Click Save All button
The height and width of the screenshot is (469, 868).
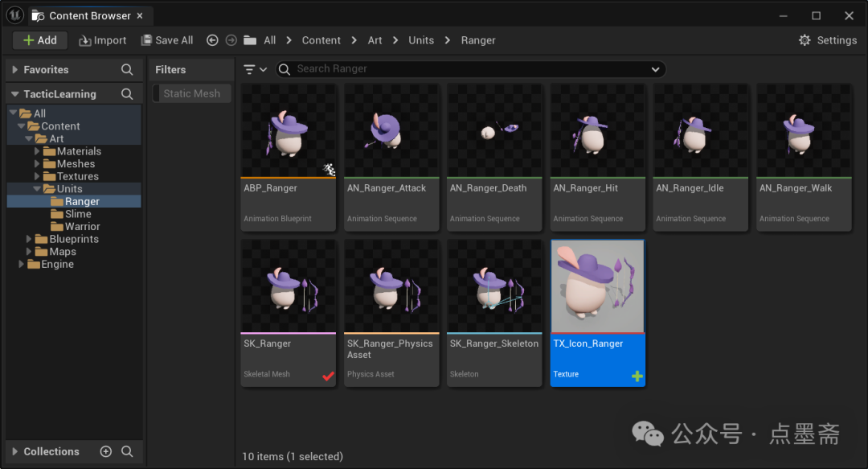166,40
